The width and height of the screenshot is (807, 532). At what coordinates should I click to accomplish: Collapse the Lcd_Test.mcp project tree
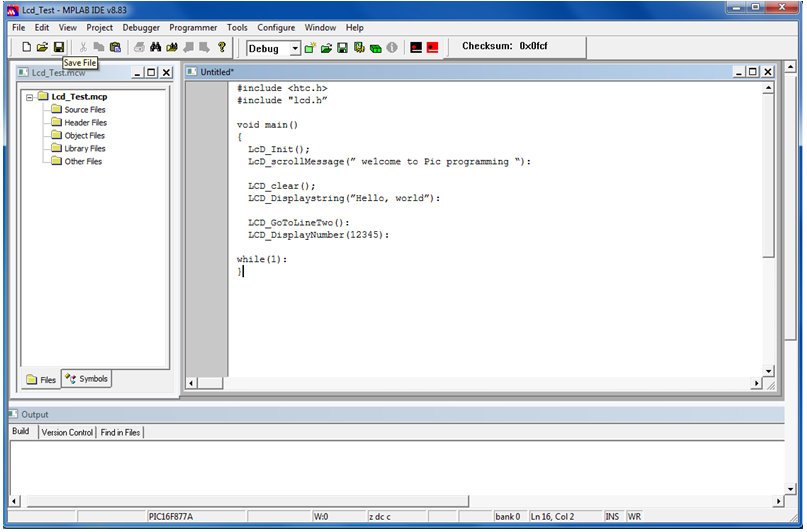click(30, 97)
